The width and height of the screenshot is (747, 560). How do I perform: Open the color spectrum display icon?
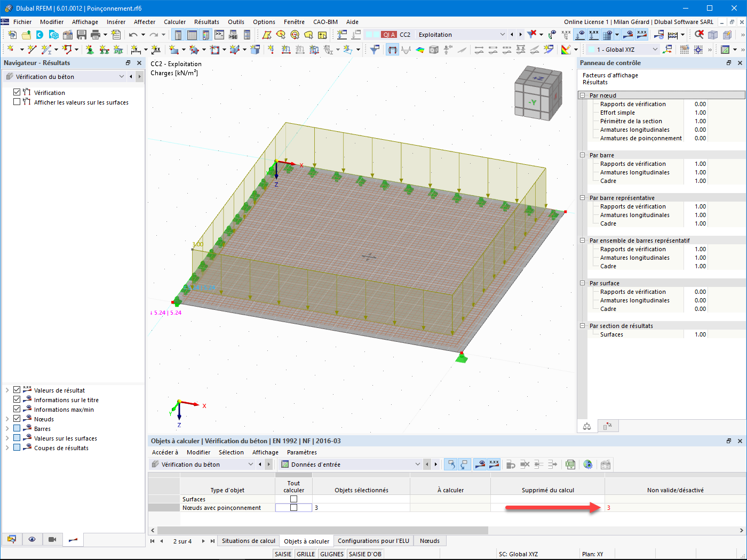(566, 50)
